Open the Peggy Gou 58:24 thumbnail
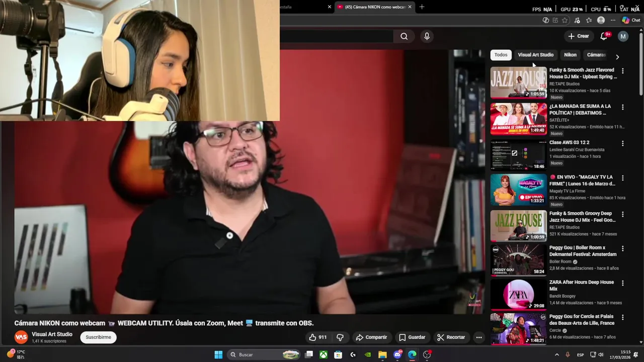Viewport: 644px width, 362px height. click(518, 260)
